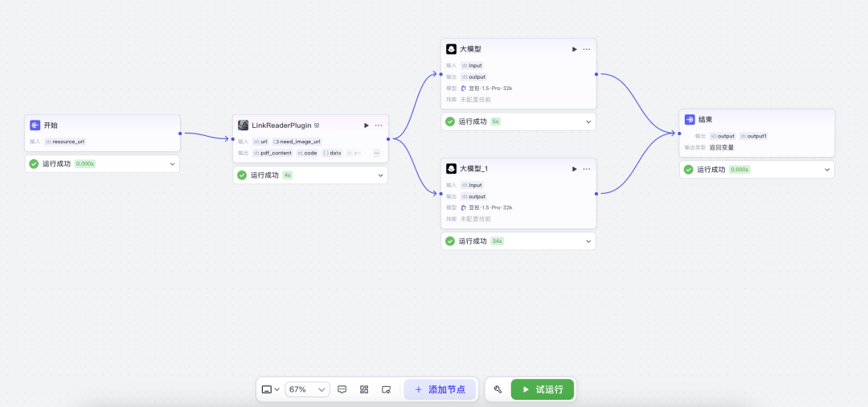The height and width of the screenshot is (407, 868).
Task: Show more LinkReaderPlugin outputs via the ellipsis tag
Action: coord(376,153)
